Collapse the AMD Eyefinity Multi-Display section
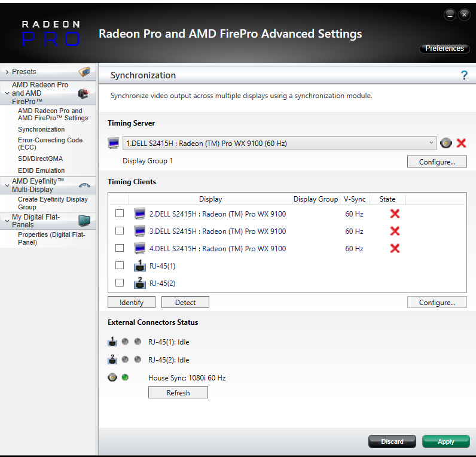The height and width of the screenshot is (457, 476). [x=7, y=185]
